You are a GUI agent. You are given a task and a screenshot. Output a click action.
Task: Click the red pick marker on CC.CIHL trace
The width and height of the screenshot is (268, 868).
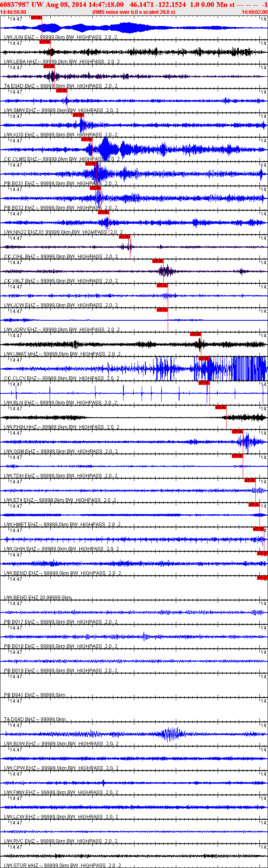(x=125, y=237)
